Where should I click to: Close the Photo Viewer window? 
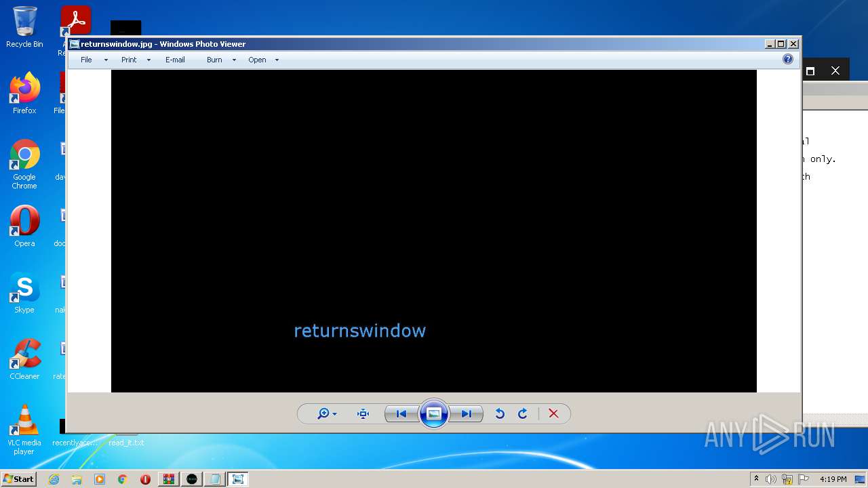click(x=793, y=44)
